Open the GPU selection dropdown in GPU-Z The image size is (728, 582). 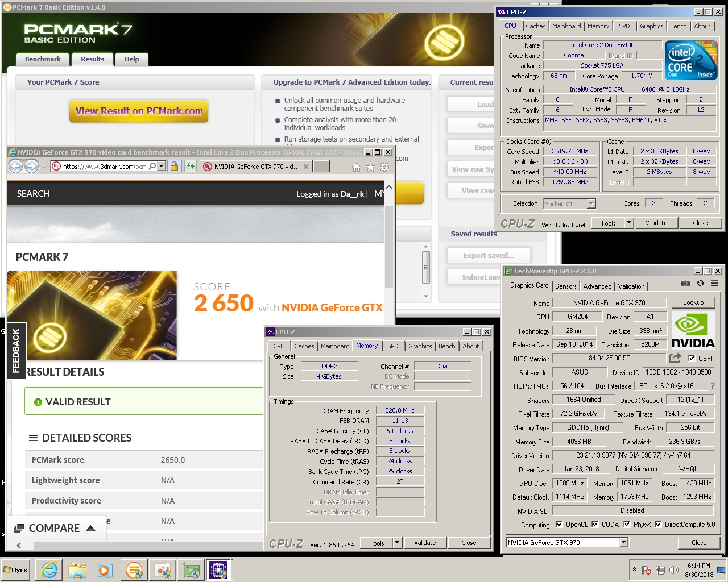tap(624, 542)
